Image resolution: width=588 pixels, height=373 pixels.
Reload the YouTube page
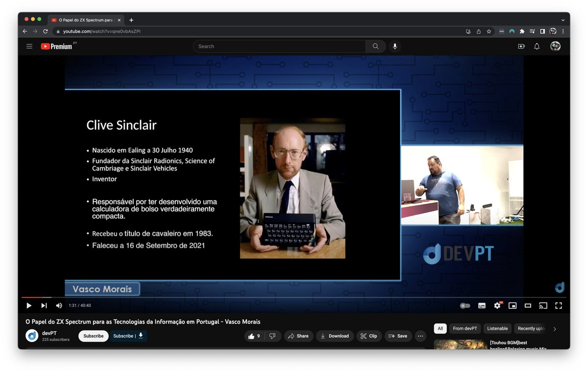[46, 31]
